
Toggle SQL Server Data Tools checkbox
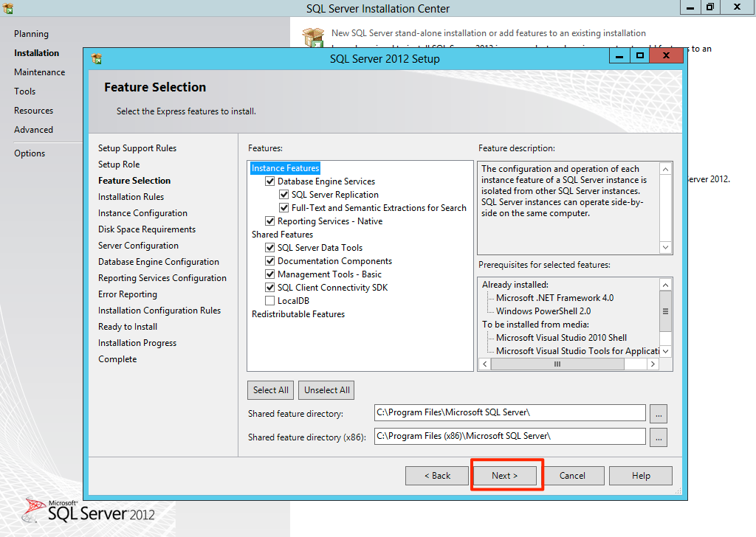270,248
